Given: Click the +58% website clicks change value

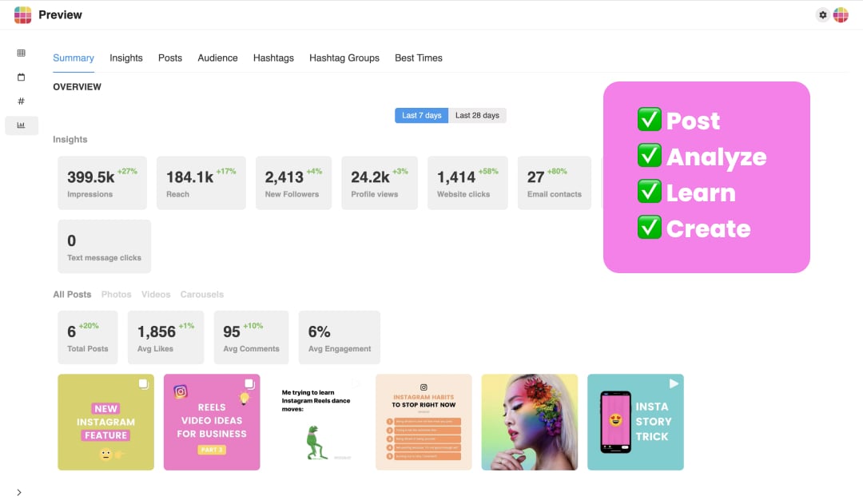Looking at the screenshot, I should [x=488, y=171].
